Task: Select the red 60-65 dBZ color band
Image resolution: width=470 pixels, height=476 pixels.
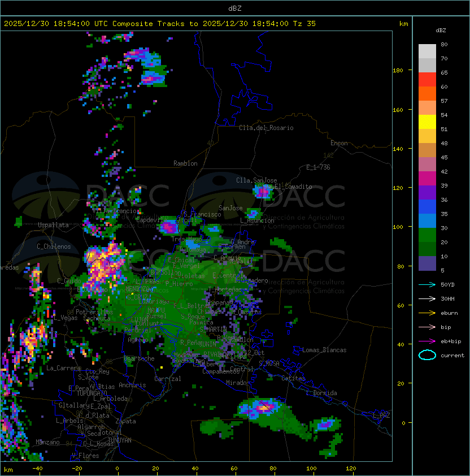Action: [x=427, y=80]
